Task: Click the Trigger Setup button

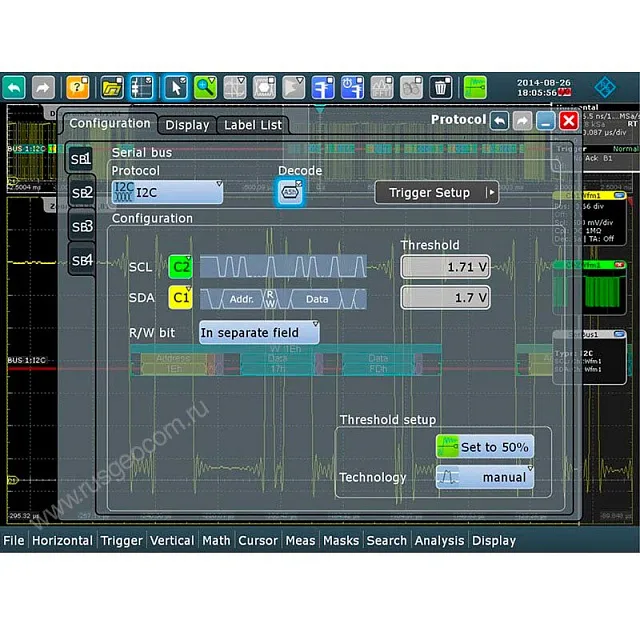Action: click(x=436, y=192)
